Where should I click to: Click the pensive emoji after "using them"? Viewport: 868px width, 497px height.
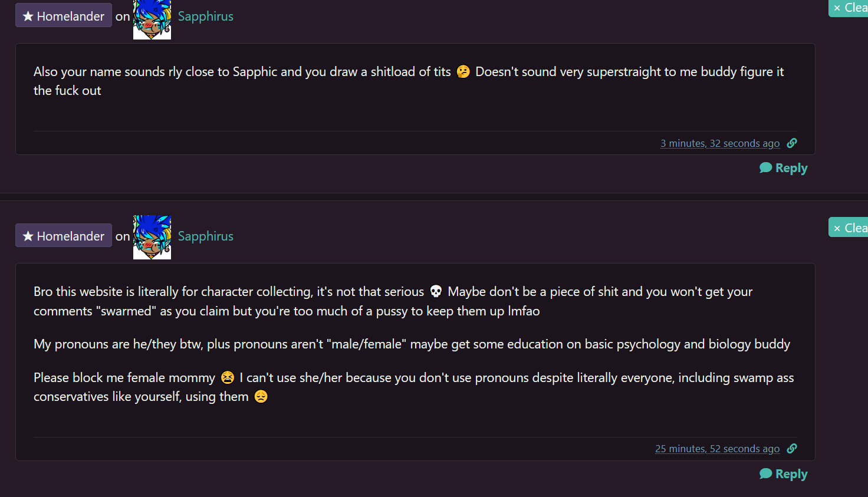pos(261,397)
